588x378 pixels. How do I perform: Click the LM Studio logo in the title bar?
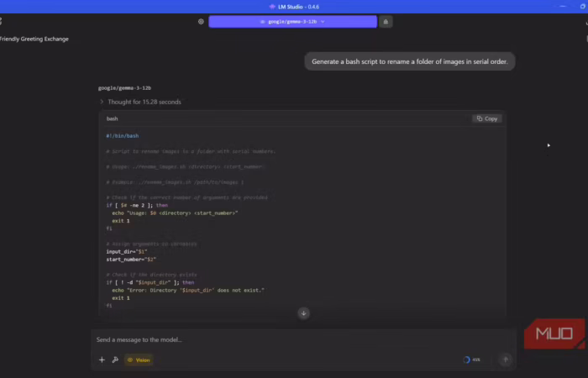272,6
